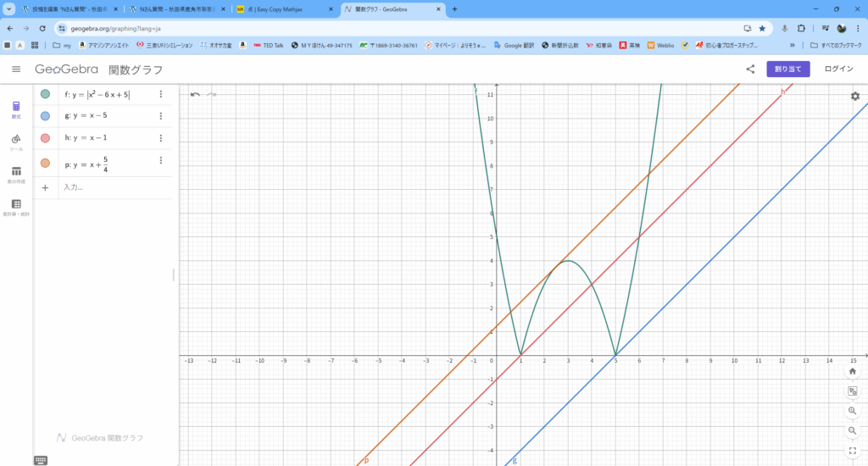Click the ログイン login link

tap(838, 69)
